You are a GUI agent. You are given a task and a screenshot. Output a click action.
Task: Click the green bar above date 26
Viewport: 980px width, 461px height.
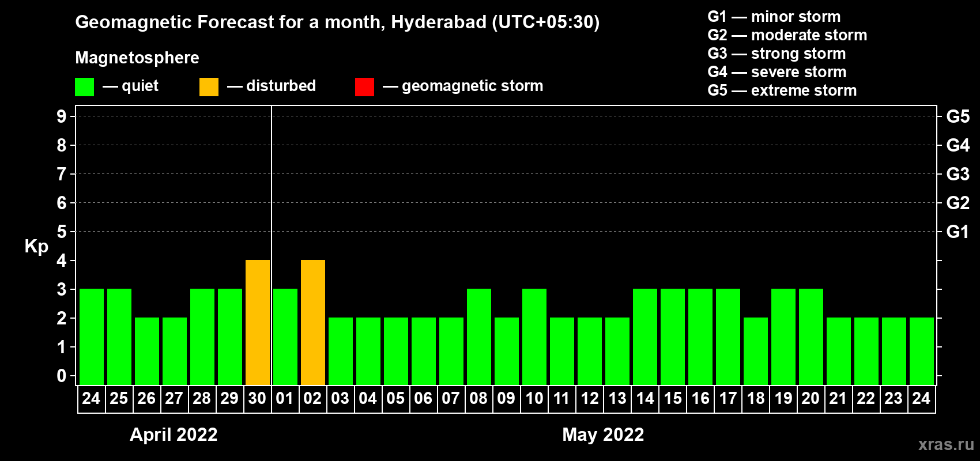tap(147, 352)
